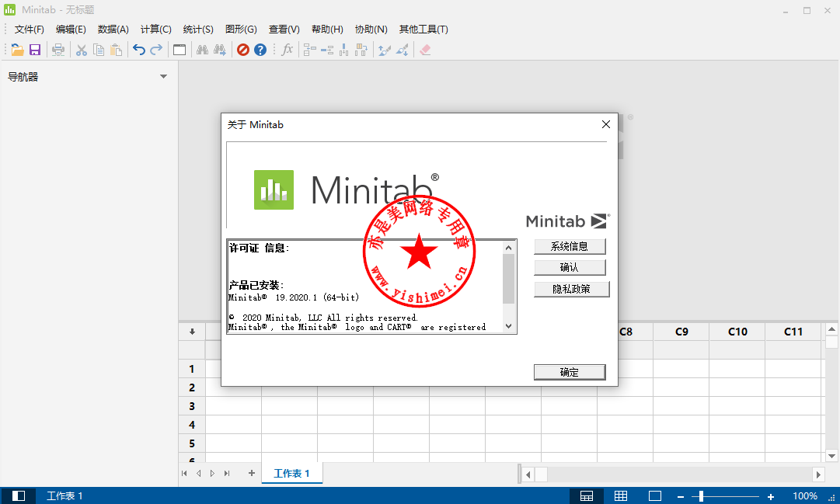Click the worksheet data direction arrow
Viewport: 840px width, 504px height.
192,332
